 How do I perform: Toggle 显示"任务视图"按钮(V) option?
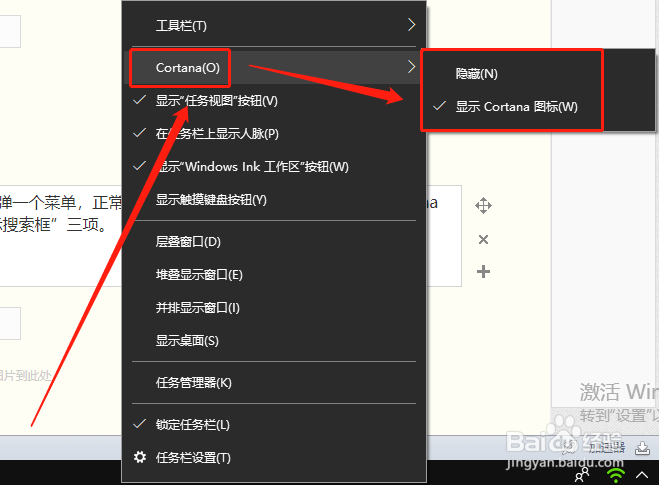(x=274, y=101)
